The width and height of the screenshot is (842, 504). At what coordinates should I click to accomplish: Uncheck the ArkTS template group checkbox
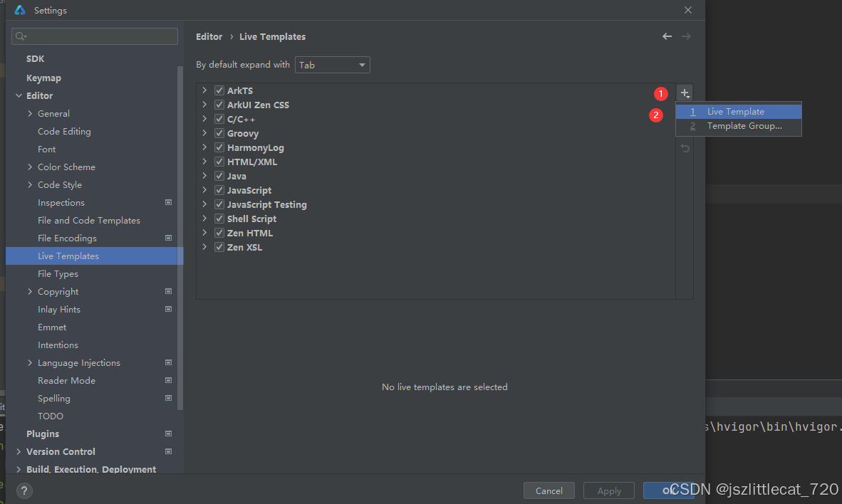[219, 90]
